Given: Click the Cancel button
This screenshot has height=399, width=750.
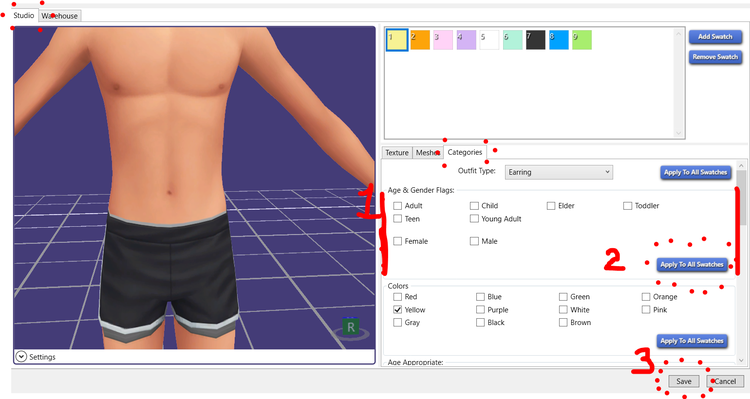Looking at the screenshot, I should point(725,381).
